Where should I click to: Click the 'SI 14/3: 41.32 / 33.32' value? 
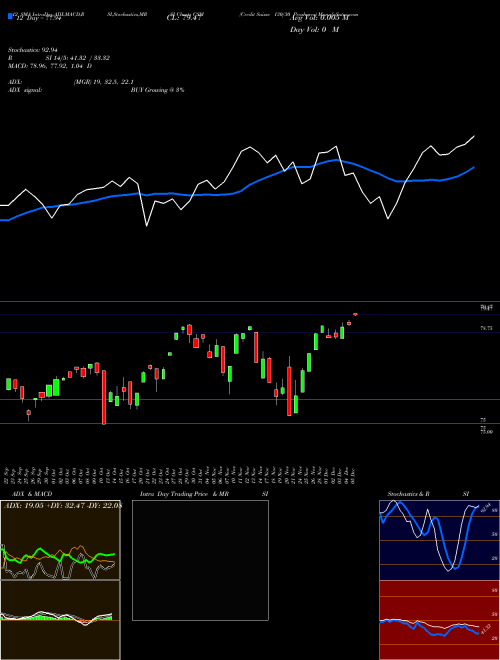[78, 58]
